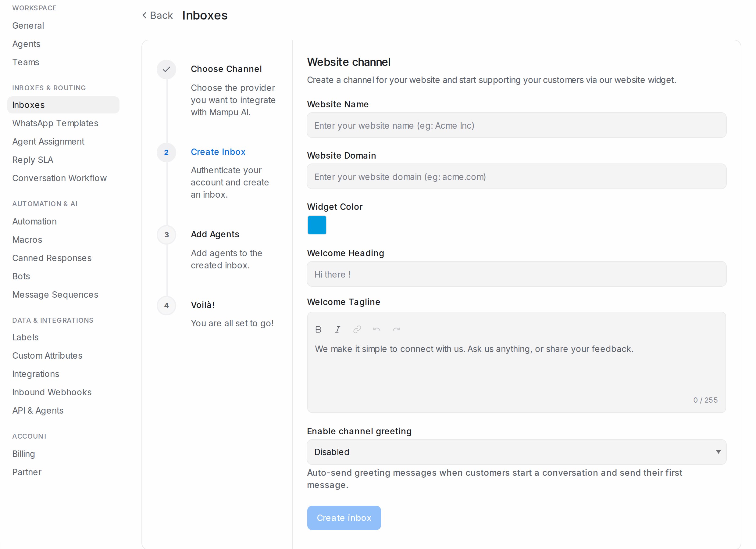
Task: Focus the Website Name input field
Action: point(516,125)
